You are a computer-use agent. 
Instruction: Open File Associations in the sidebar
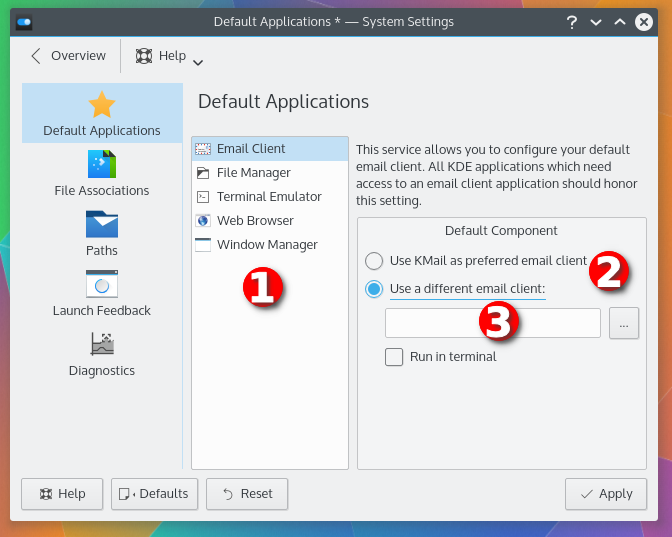tap(102, 172)
